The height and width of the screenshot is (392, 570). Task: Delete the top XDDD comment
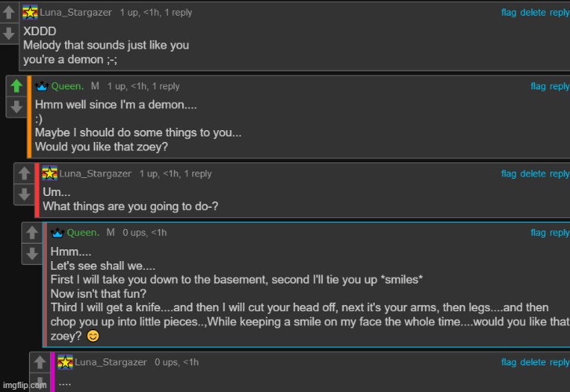tap(532, 13)
